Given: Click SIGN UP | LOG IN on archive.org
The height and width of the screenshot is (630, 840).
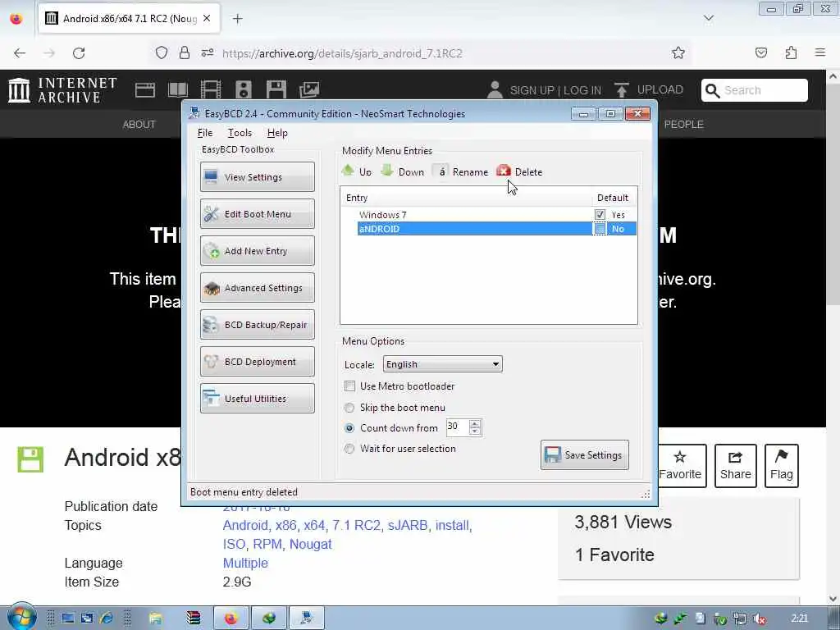Looking at the screenshot, I should point(545,90).
